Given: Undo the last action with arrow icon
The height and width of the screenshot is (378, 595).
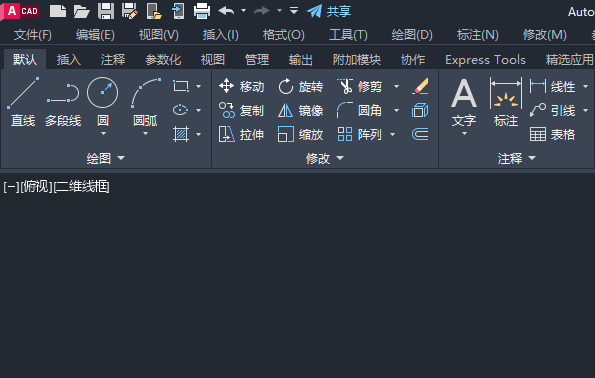Looking at the screenshot, I should (227, 11).
